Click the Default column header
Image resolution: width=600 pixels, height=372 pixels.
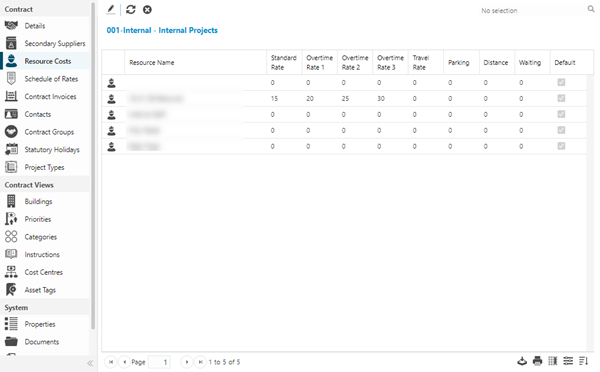[x=572, y=62]
